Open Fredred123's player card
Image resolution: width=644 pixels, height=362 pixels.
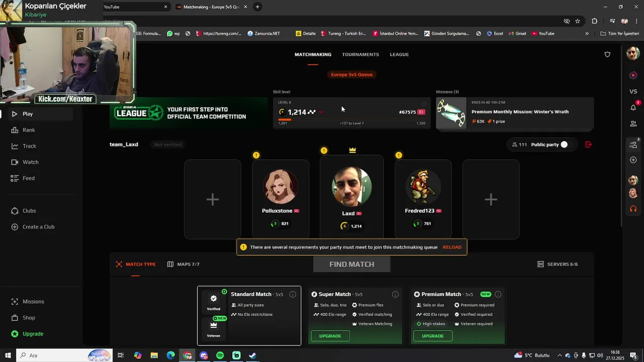pyautogui.click(x=423, y=200)
